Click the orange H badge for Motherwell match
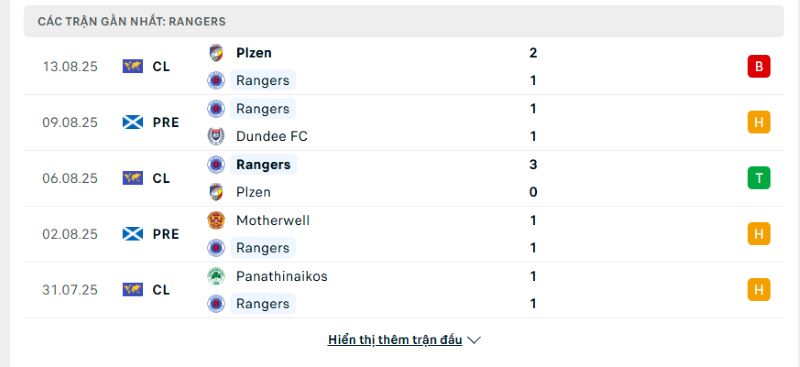 click(759, 234)
